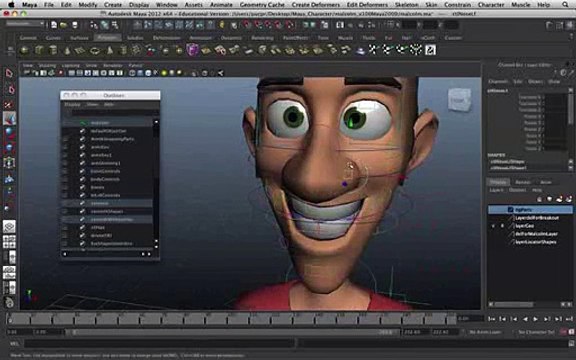Switch to the Polygons shelf tab
The width and height of the screenshot is (576, 360).
tap(108, 37)
